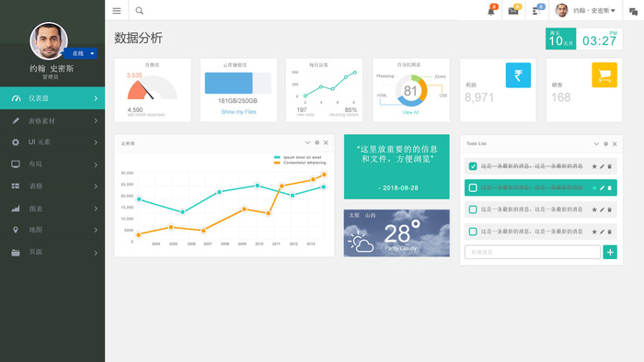Click the blue rupee profit icon
The width and height of the screenshot is (644, 362).
coord(518,75)
